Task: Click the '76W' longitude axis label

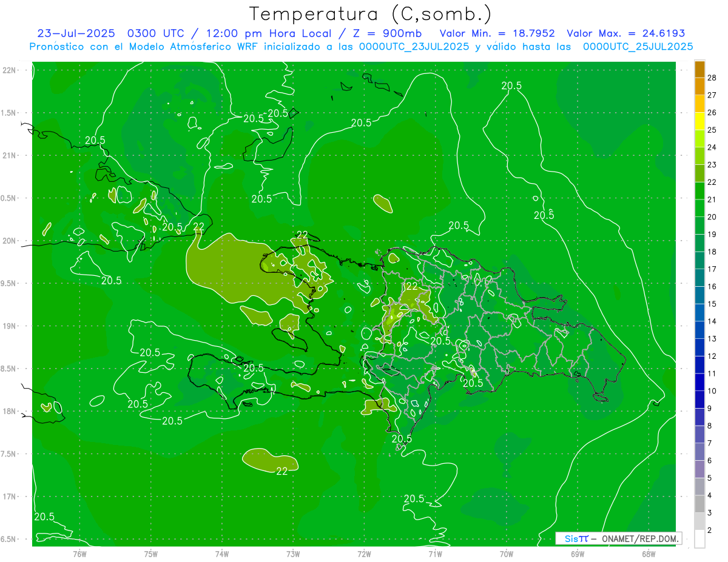Action: pos(80,554)
